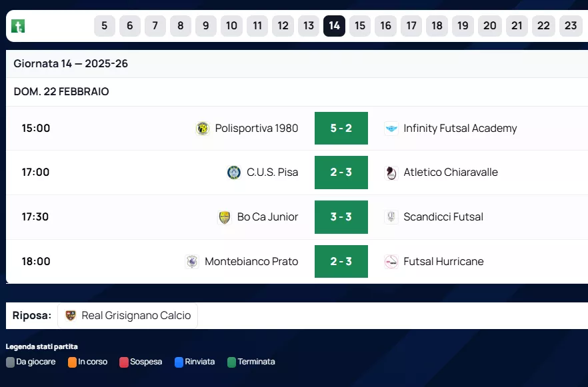The image size is (588, 387).
Task: Switch to matchday 15 tab
Action: click(x=360, y=26)
